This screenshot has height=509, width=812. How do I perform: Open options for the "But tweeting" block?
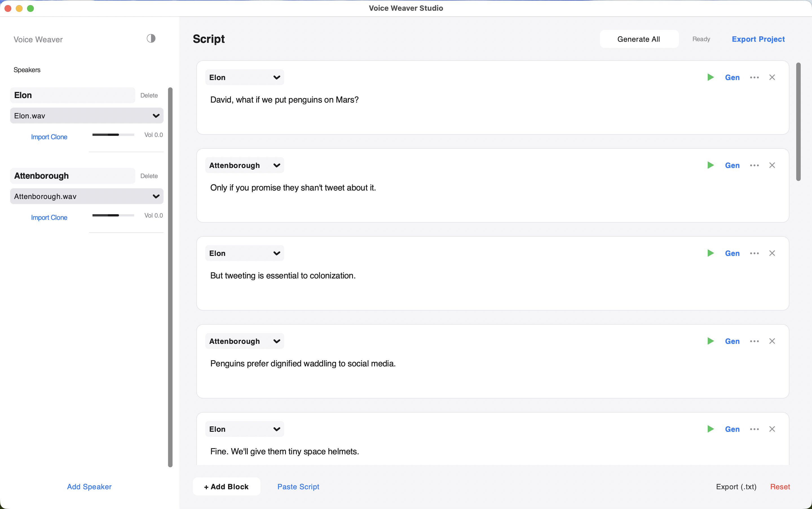click(x=754, y=253)
